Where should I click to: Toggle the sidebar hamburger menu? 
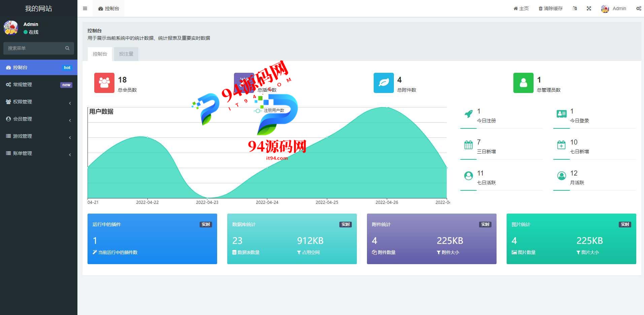click(x=85, y=8)
